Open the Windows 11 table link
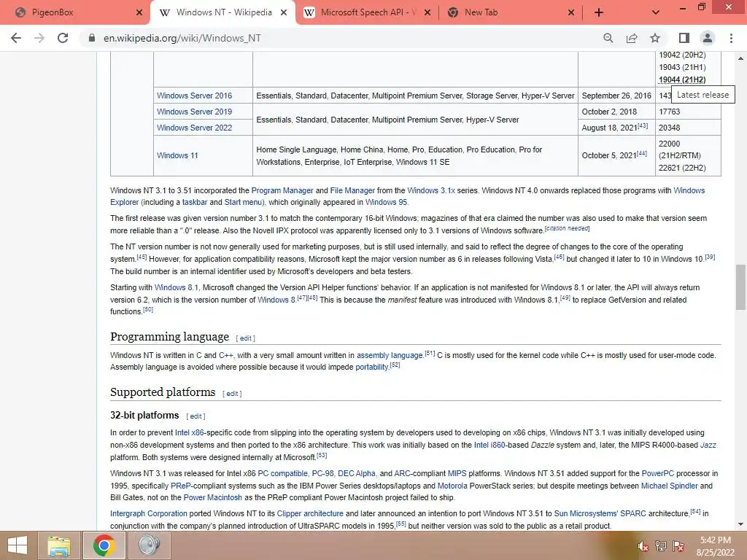This screenshot has height=560, width=747. 177,156
